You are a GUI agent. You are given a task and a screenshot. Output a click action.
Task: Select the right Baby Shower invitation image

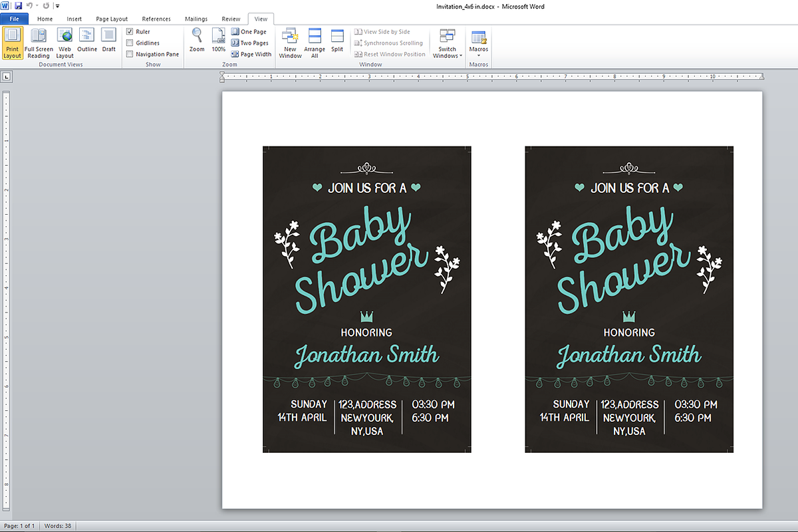629,299
